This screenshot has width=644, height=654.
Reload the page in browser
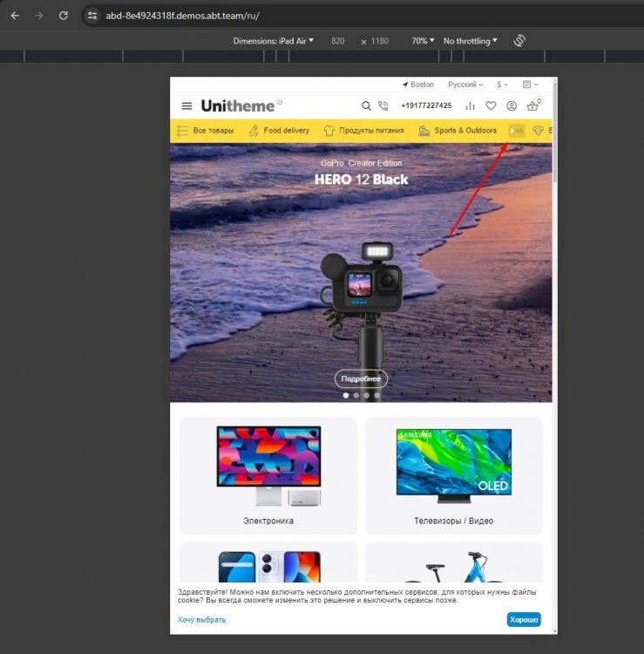[x=63, y=16]
